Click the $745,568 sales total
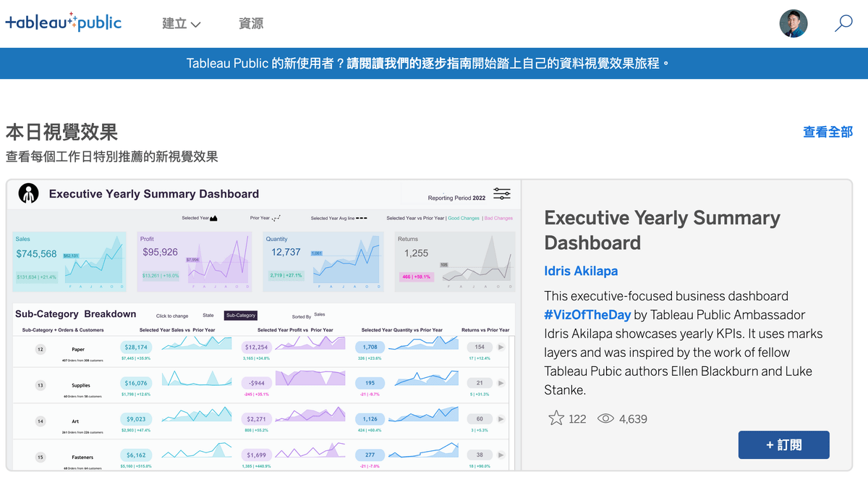This screenshot has width=868, height=480. 36,253
